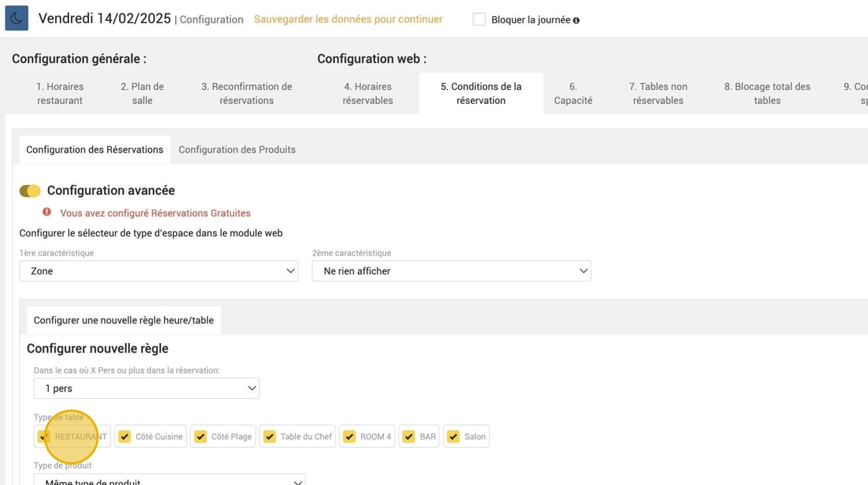Open the 1ère caractéristique Zone dropdown
This screenshot has width=868, height=485.
[x=159, y=271]
